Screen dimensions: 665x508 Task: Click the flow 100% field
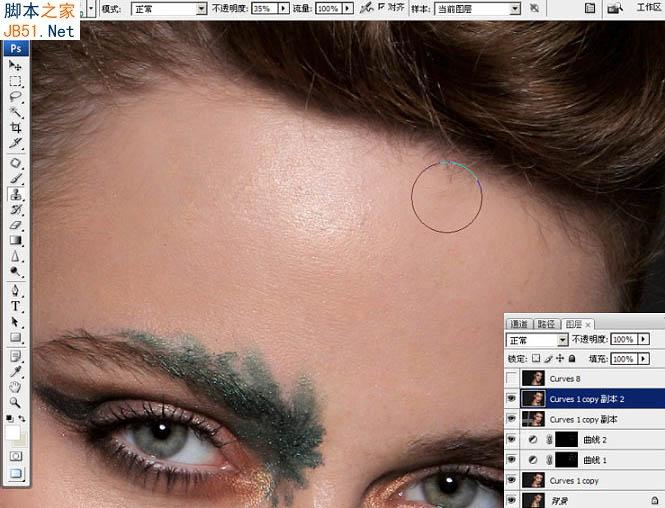coord(329,8)
